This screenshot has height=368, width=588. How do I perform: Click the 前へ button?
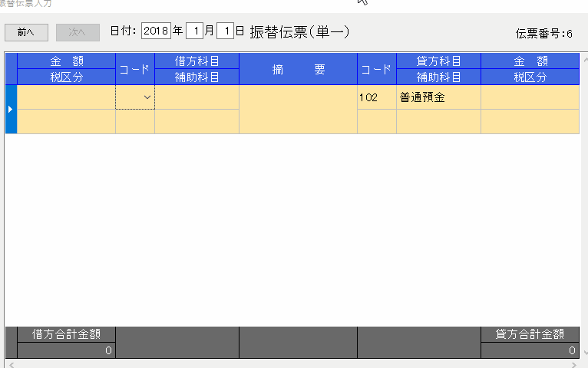(x=26, y=32)
